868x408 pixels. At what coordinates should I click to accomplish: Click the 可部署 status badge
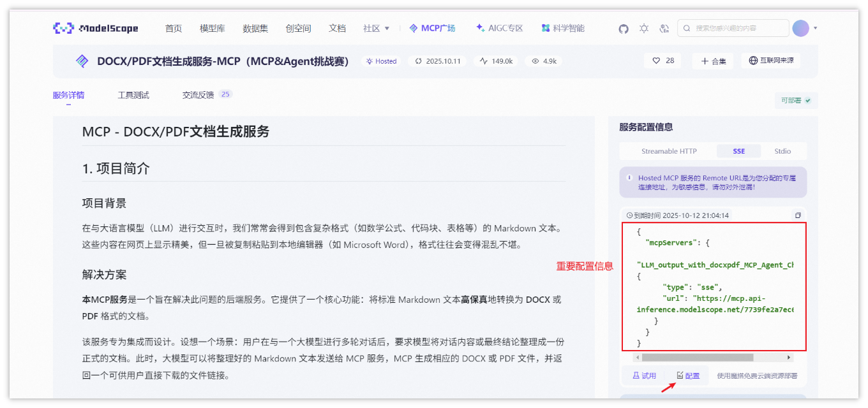(x=796, y=101)
